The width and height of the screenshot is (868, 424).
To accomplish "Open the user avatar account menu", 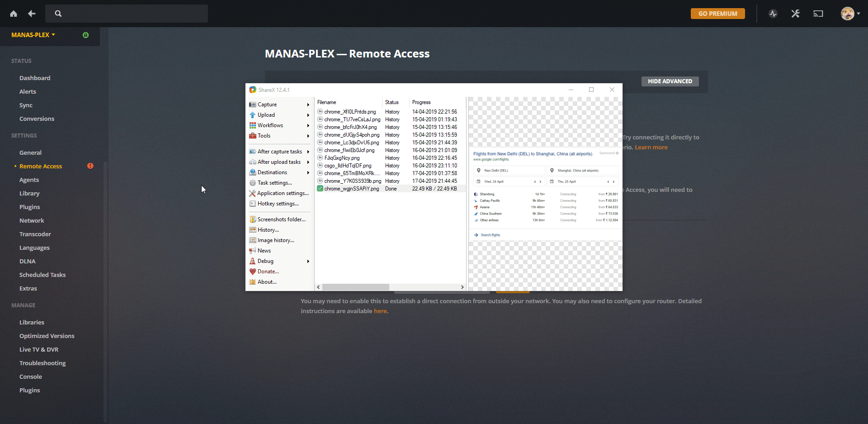I will point(850,14).
